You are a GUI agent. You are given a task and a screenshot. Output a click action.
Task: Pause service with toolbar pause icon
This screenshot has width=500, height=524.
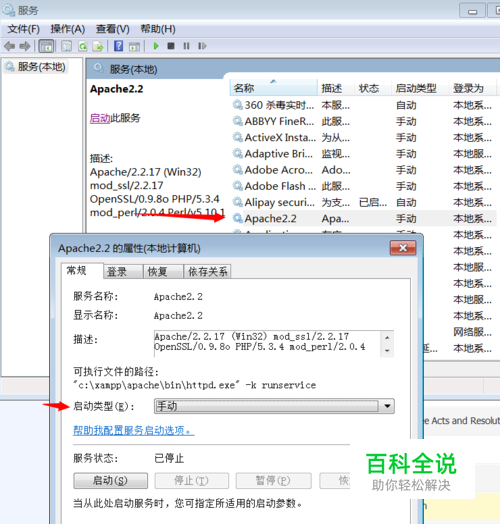tap(186, 46)
